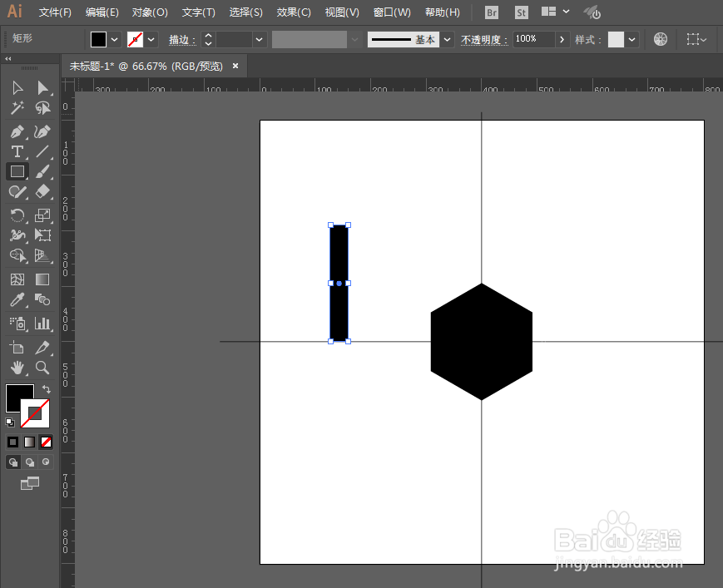Click the 不透明度 opacity link
The width and height of the screenshot is (723, 588).
[x=484, y=40]
